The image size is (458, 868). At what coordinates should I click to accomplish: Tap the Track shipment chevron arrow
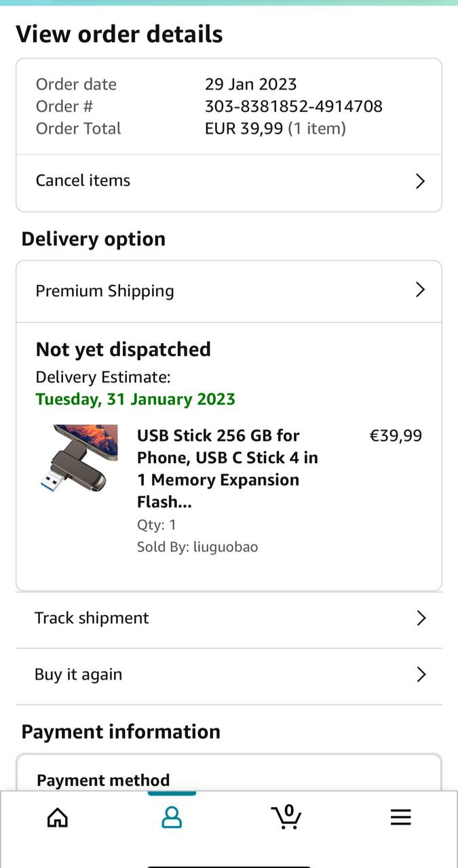pyautogui.click(x=421, y=618)
